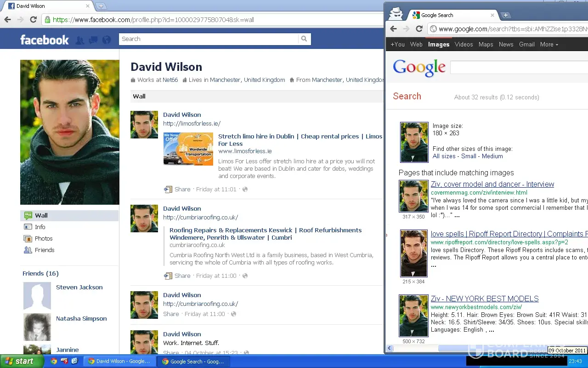Click the Wall speech-bubble icon in the sidebar
This screenshot has height=368, width=588.
(28, 215)
